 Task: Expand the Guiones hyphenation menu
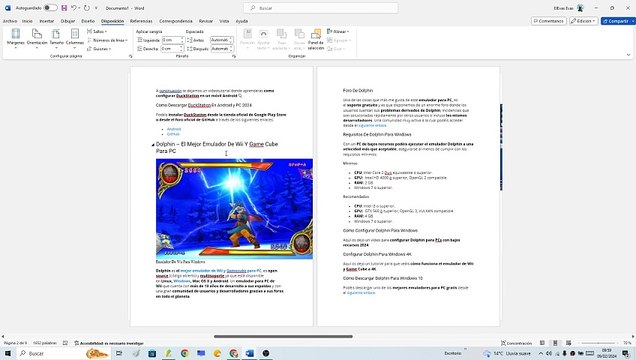pos(99,49)
